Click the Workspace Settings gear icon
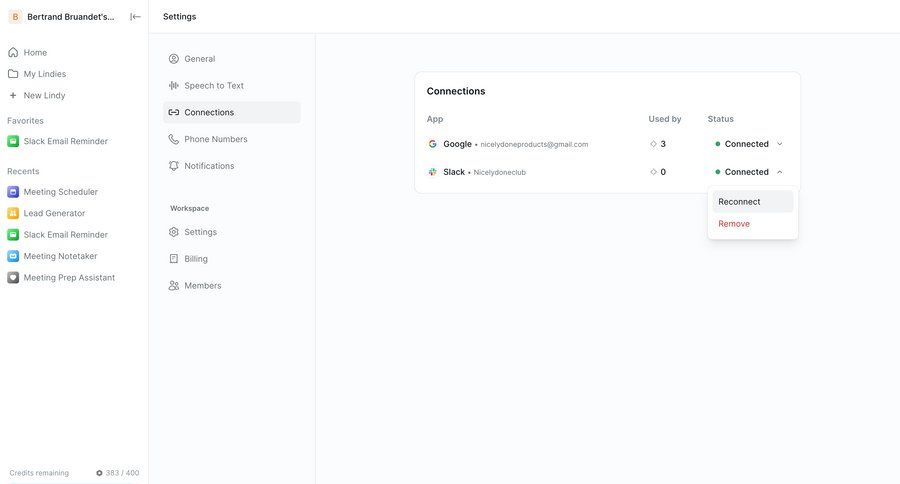Screen dimensions: 900x484 click(173, 232)
